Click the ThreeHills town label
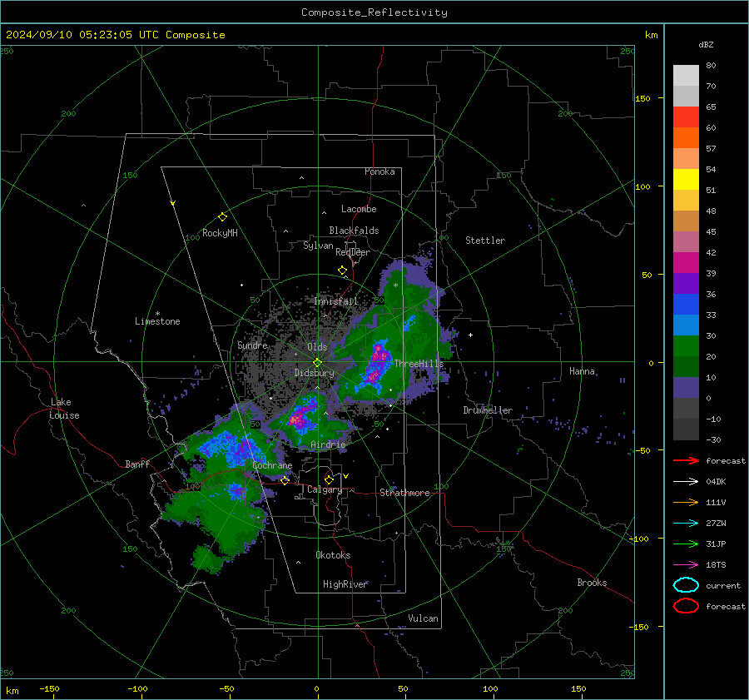749x700 pixels. (x=419, y=364)
